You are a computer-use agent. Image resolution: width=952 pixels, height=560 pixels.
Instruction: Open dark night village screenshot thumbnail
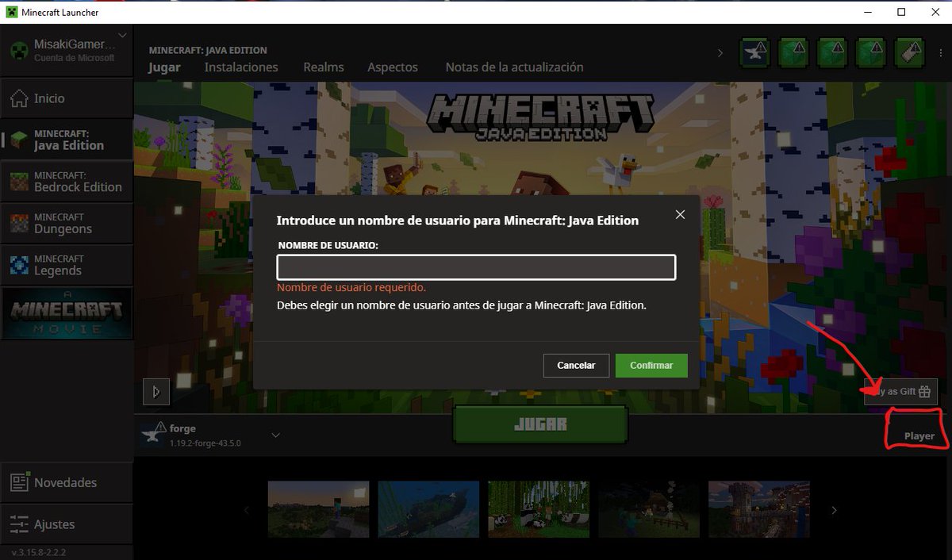point(649,509)
